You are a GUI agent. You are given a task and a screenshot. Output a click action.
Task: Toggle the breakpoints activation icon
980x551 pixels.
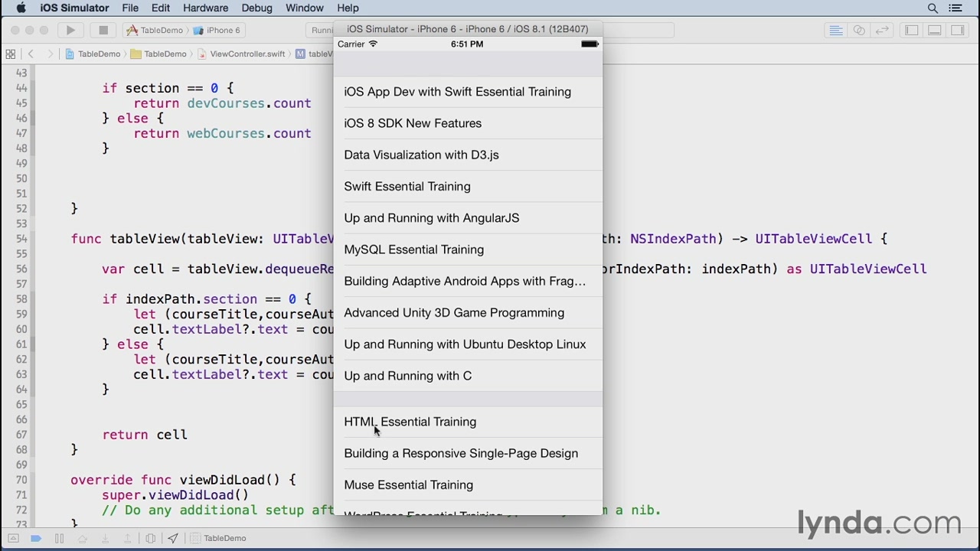tap(36, 538)
